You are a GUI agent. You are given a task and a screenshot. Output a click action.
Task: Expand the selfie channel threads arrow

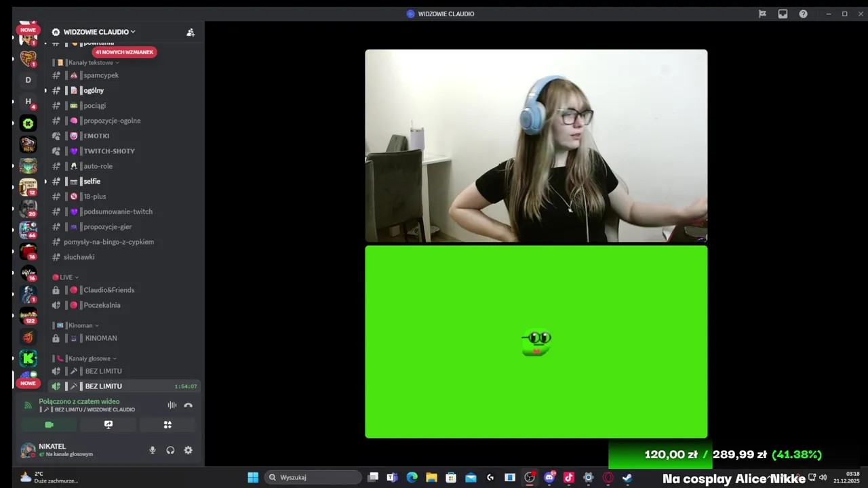pos(45,181)
